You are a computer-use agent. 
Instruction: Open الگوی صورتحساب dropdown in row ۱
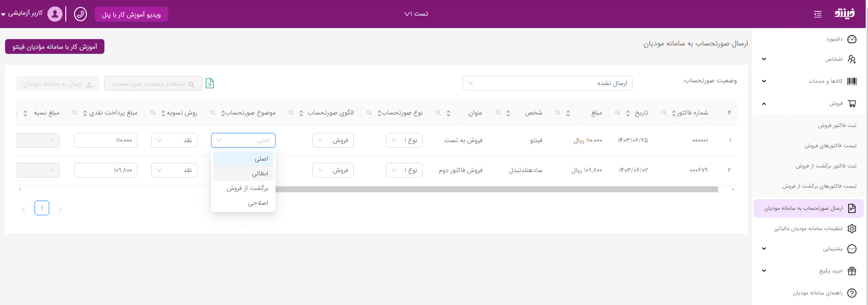[333, 140]
